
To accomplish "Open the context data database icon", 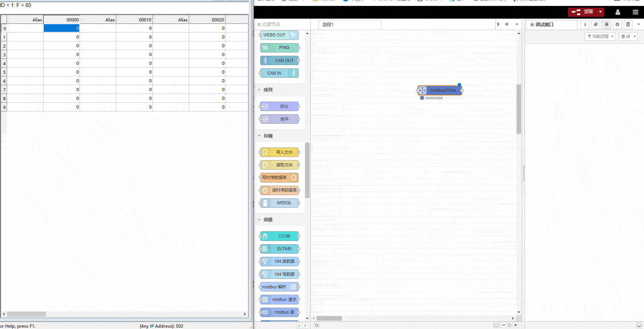I will pos(628,25).
